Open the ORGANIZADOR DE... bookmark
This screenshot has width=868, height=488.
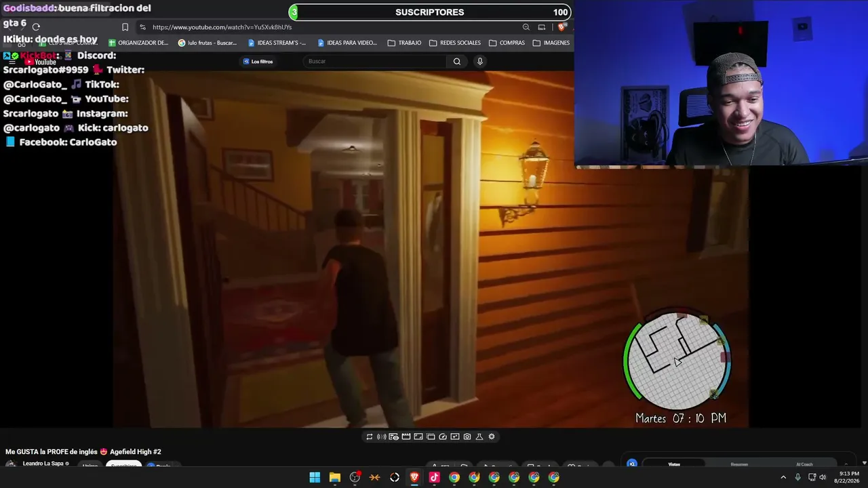pos(138,43)
